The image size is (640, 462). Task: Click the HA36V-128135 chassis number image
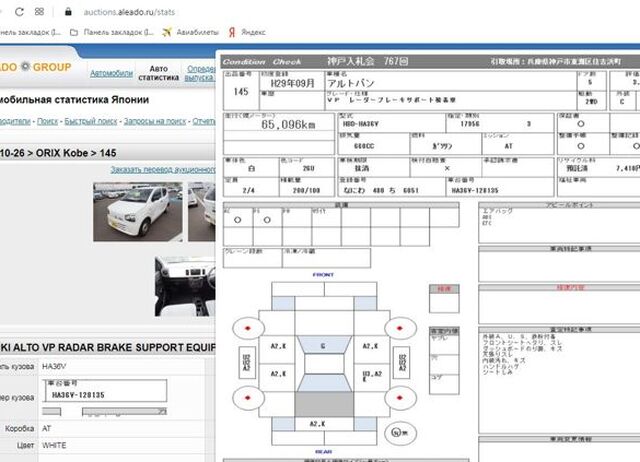[x=105, y=391]
